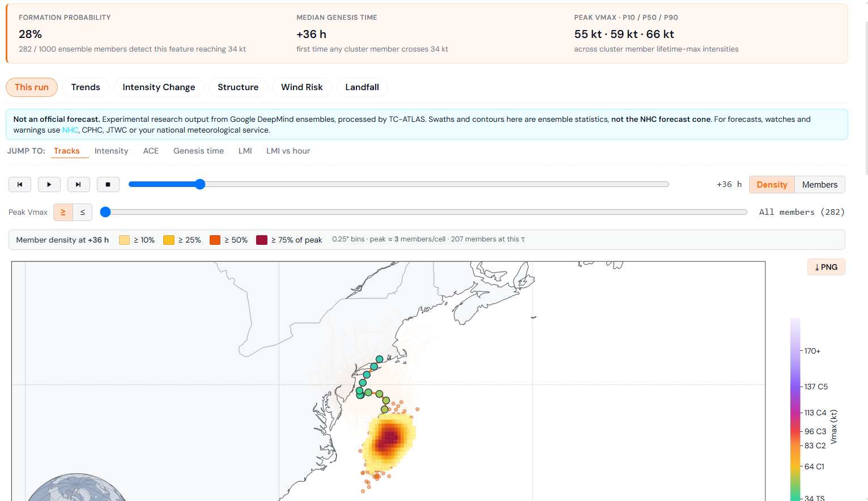868x501 pixels.
Task: Select the less-than-or-equal Peak Vmax filter
Action: click(x=83, y=212)
